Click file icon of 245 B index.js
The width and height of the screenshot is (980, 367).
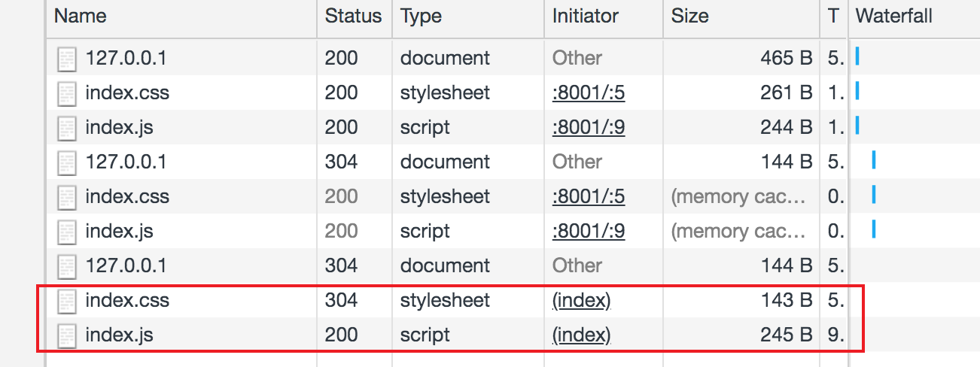[67, 335]
